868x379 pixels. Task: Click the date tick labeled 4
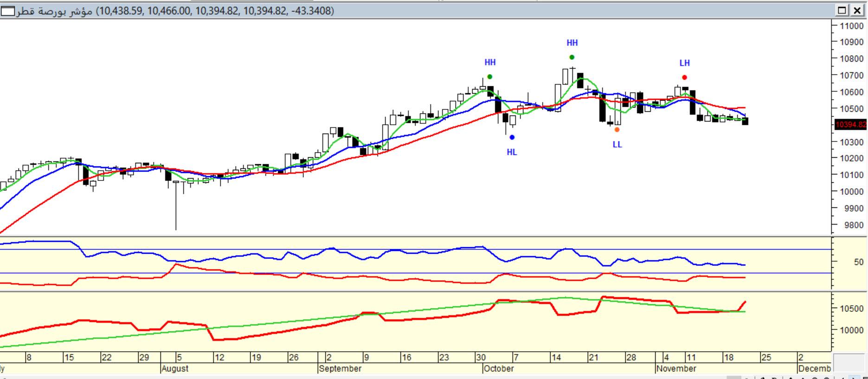click(x=666, y=358)
